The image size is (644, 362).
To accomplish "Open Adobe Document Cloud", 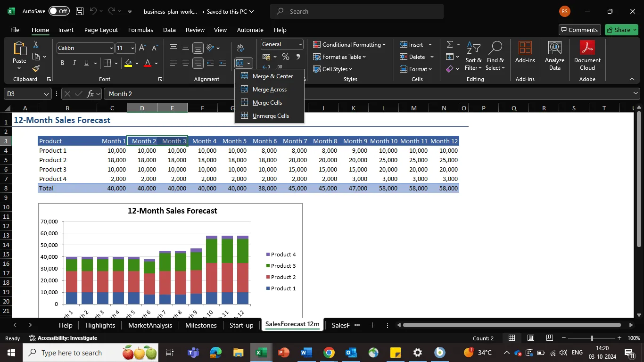I will [587, 56].
